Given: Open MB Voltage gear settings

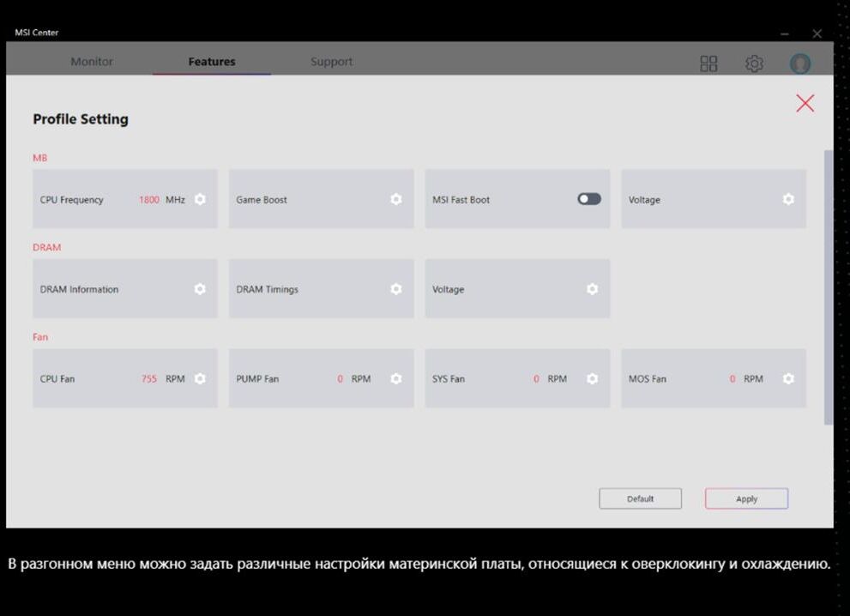Looking at the screenshot, I should [x=788, y=199].
